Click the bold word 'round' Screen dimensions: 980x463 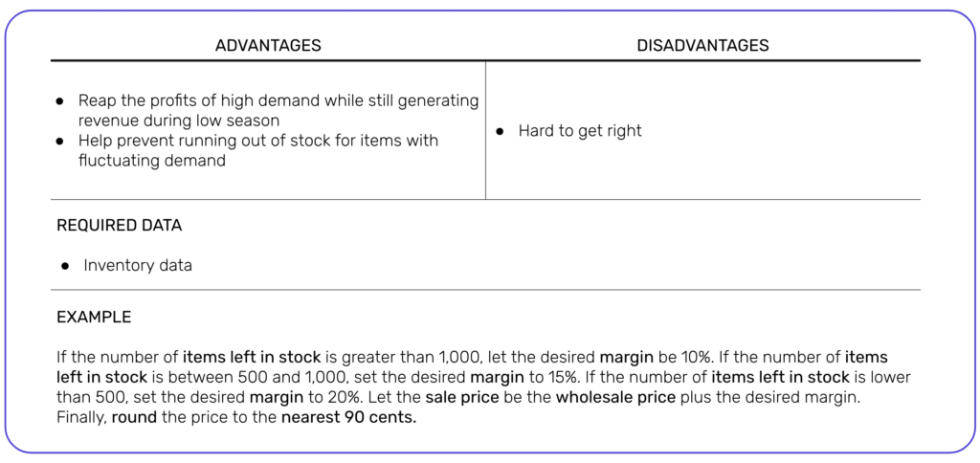click(x=134, y=418)
